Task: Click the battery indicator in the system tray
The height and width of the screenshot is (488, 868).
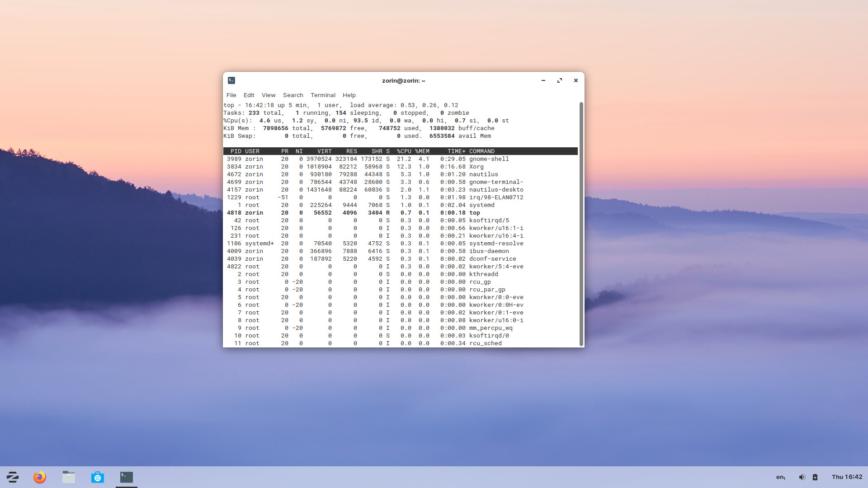Action: (x=815, y=477)
